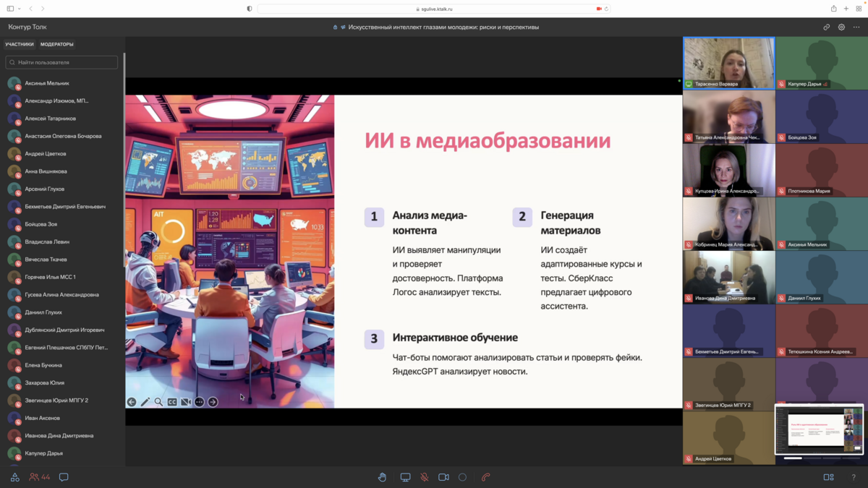Select Тарасенко Варвара video tile
868x488 pixels.
[728, 63]
